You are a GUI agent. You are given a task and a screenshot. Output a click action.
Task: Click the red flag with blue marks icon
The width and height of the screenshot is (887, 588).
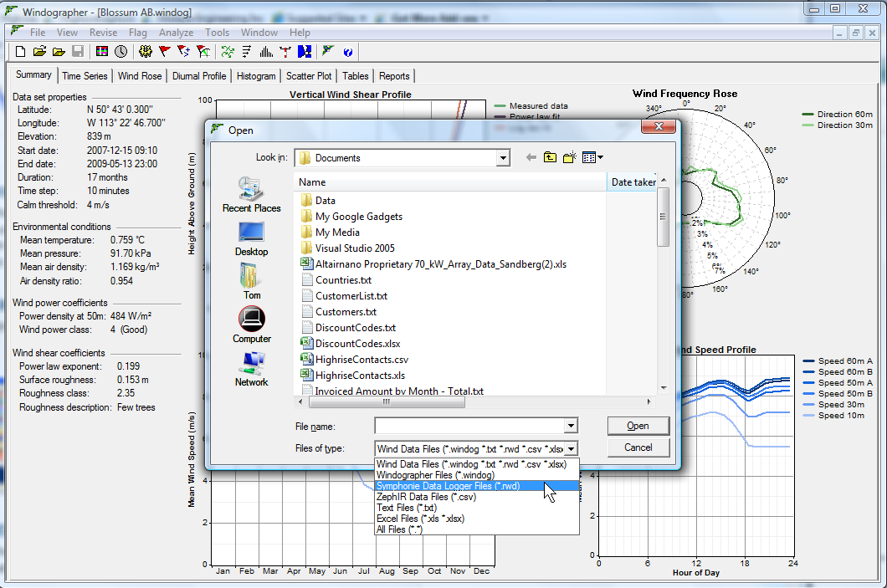click(x=184, y=52)
